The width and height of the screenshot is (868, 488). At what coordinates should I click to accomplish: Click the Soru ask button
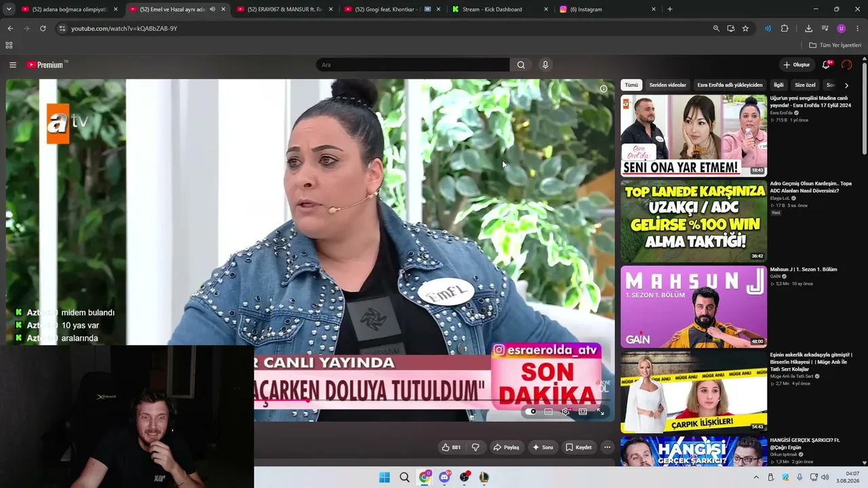(x=542, y=447)
